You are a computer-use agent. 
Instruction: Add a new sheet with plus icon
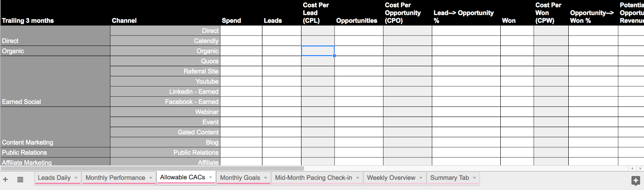[x=5, y=180]
